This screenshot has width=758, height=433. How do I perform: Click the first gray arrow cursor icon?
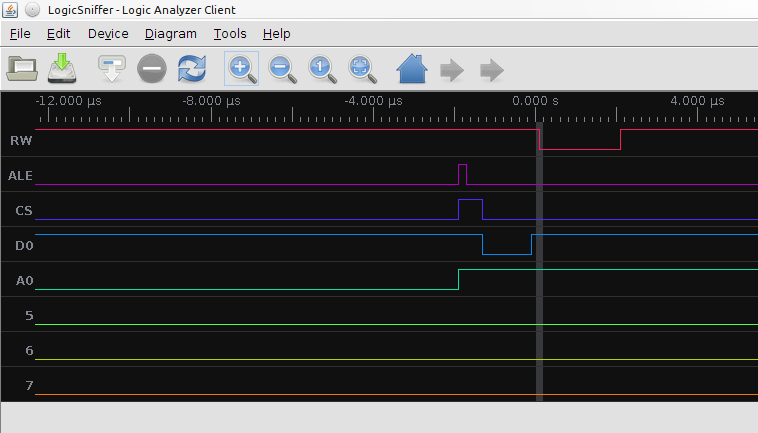(452, 71)
